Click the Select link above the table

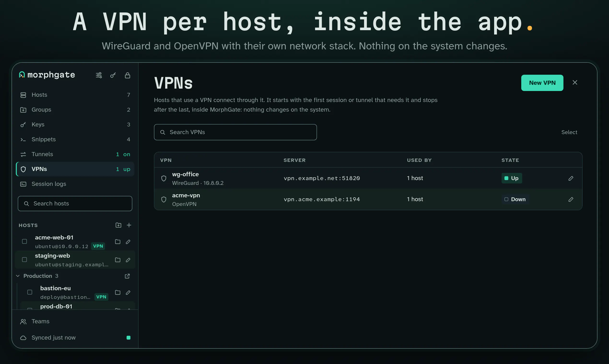coord(569,132)
